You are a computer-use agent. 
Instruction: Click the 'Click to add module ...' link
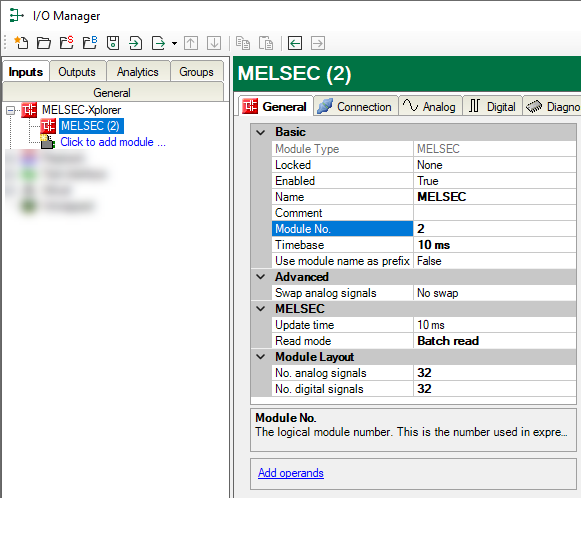[x=113, y=142]
